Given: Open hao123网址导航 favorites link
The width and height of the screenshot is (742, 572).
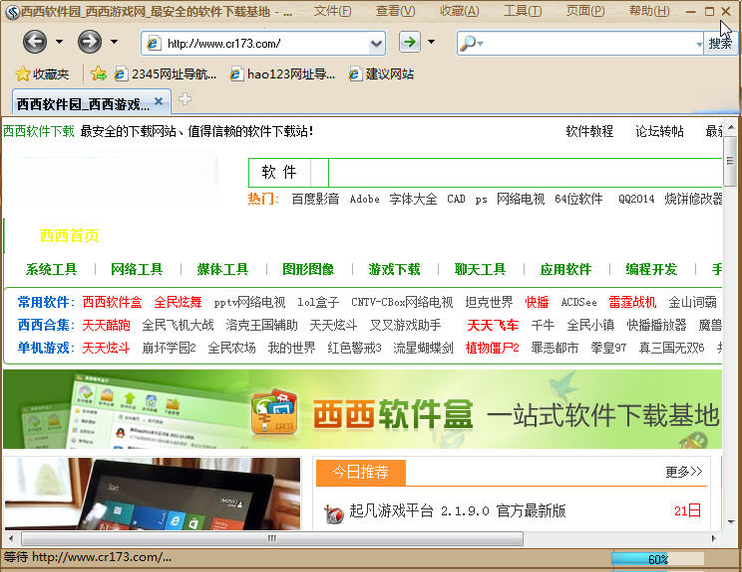Looking at the screenshot, I should coord(283,74).
